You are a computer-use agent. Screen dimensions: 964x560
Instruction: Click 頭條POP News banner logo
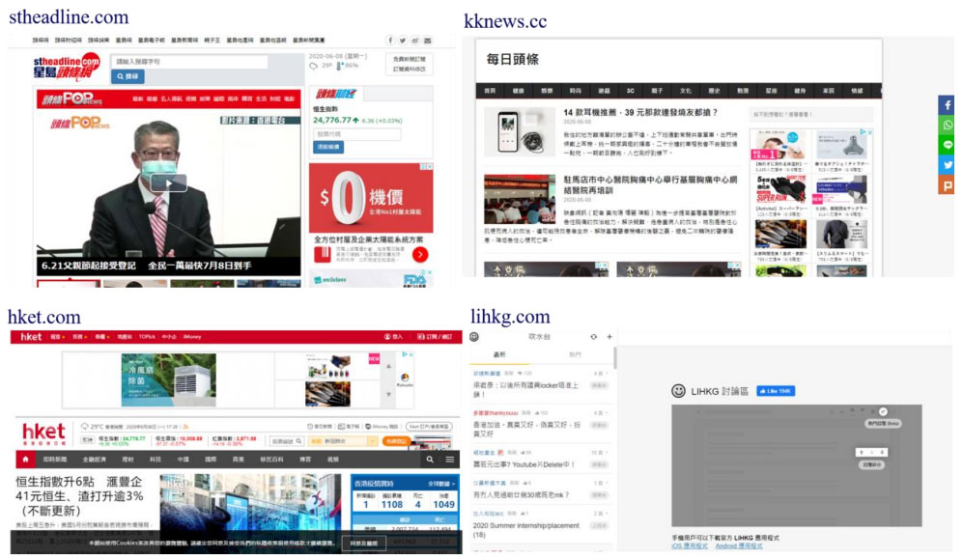71,98
